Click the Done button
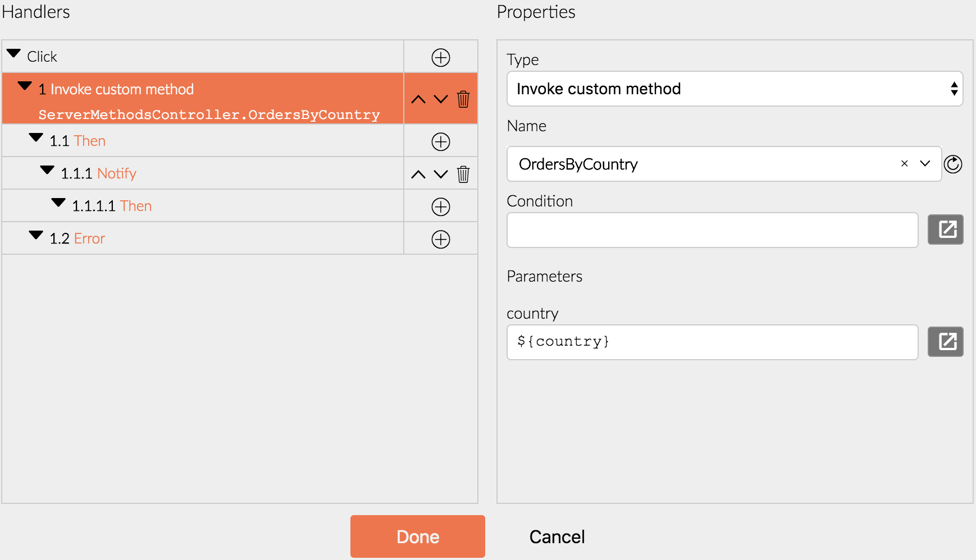Viewport: 976px width, 560px height. [417, 536]
